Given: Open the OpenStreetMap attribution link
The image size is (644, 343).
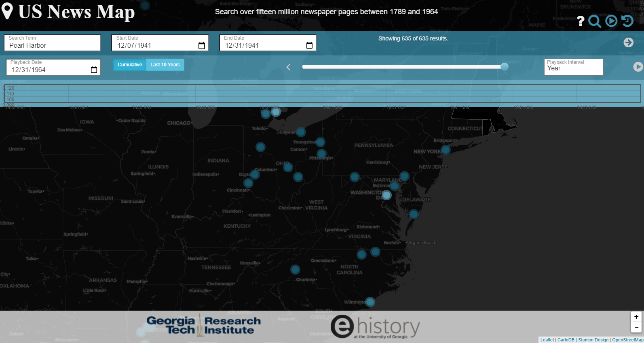Looking at the screenshot, I should [x=627, y=340].
